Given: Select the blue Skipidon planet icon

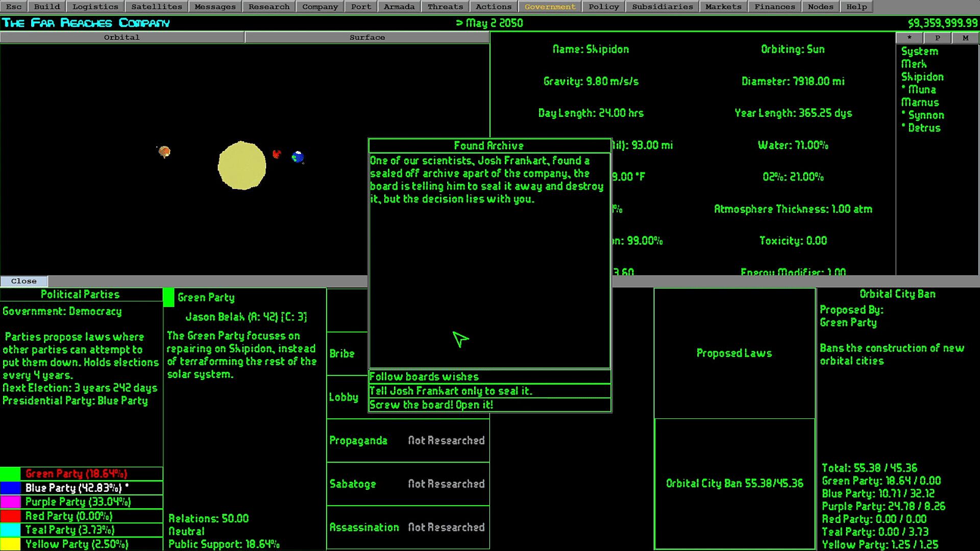Looking at the screenshot, I should pos(298,157).
